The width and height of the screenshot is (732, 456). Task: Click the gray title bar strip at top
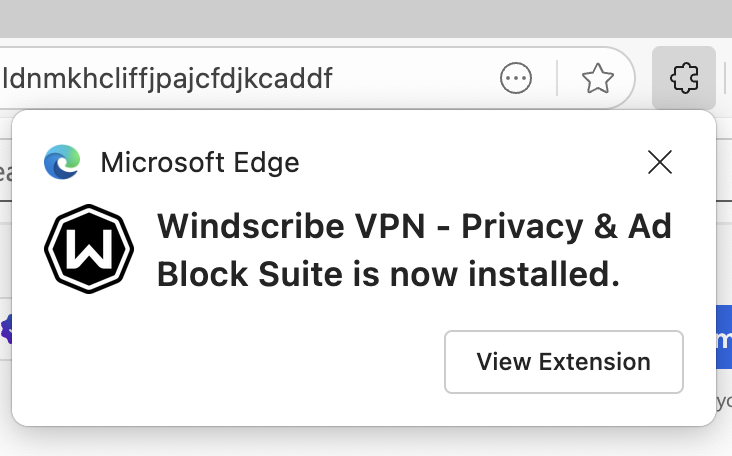[366, 16]
